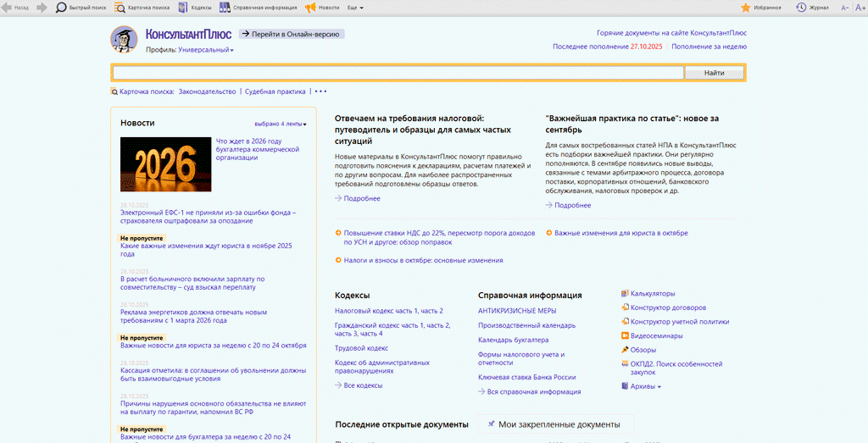This screenshot has width=868, height=443.
Task: Click the Конструктор договоров icon
Action: pyautogui.click(x=625, y=307)
